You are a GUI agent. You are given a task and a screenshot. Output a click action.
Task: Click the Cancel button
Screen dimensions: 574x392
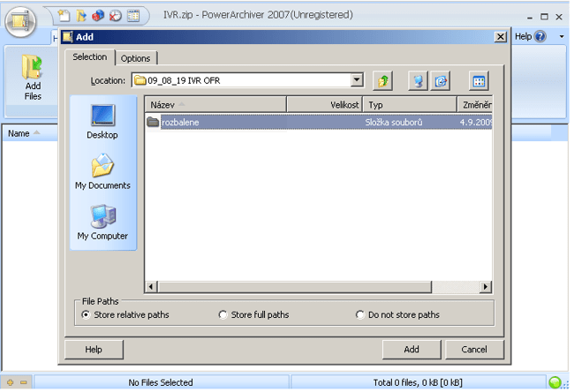point(474,350)
